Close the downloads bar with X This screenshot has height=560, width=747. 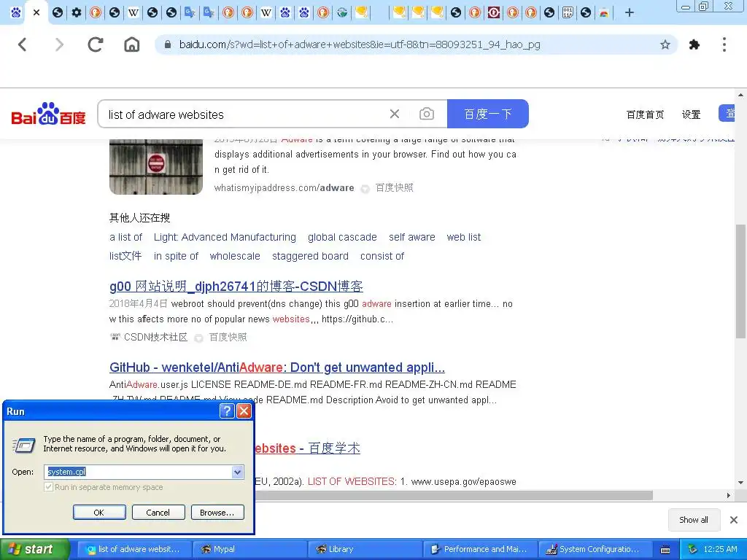734,520
